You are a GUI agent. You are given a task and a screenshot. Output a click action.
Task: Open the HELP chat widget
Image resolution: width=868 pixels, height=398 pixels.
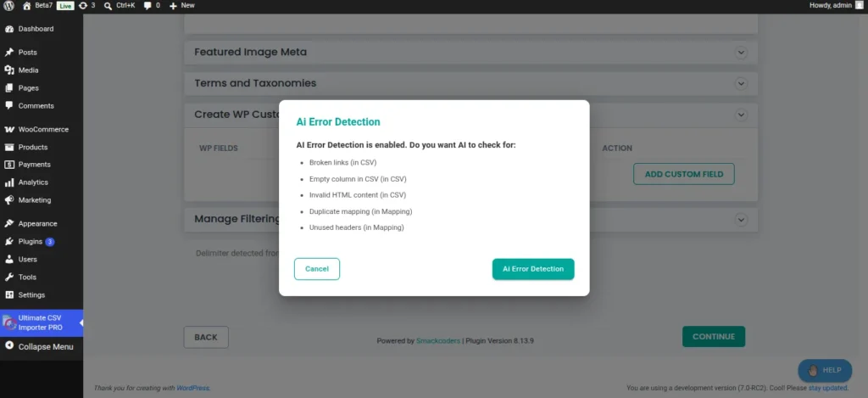[825, 370]
